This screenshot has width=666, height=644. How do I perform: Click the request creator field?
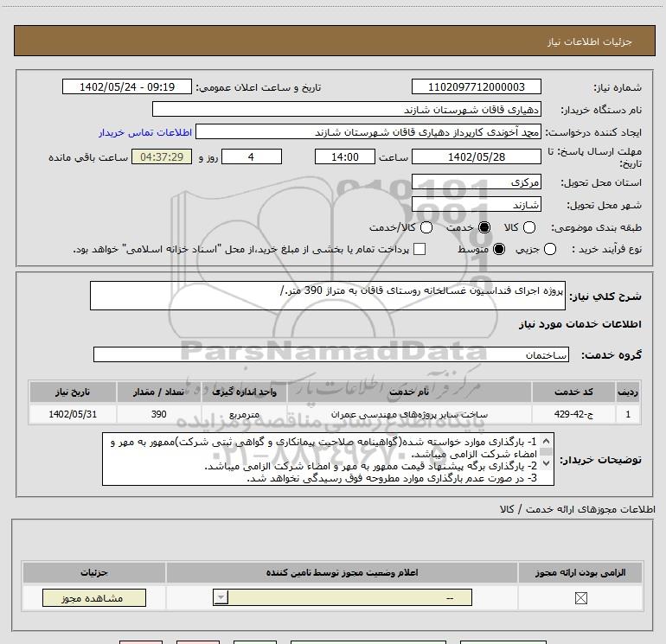[x=368, y=132]
